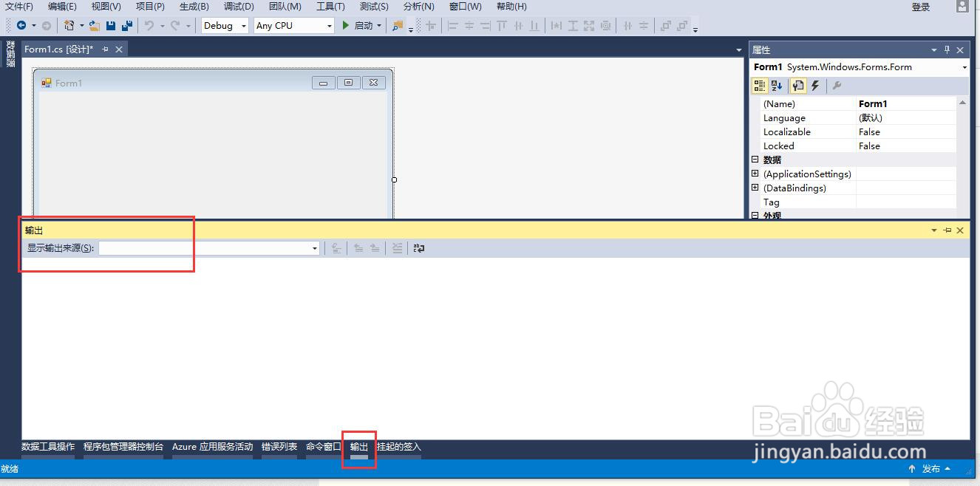Open the 工具(T) menu
This screenshot has height=486, width=980.
click(x=330, y=7)
